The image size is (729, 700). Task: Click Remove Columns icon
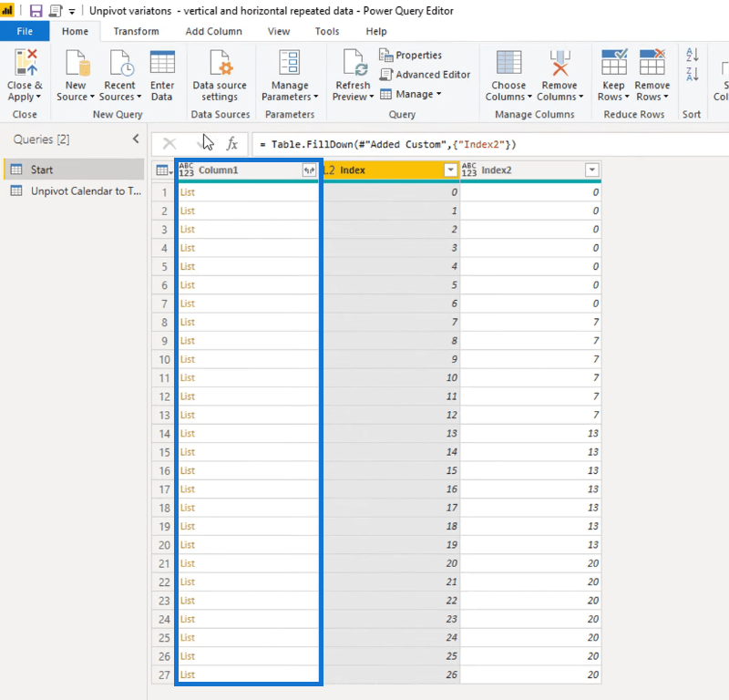coord(560,62)
